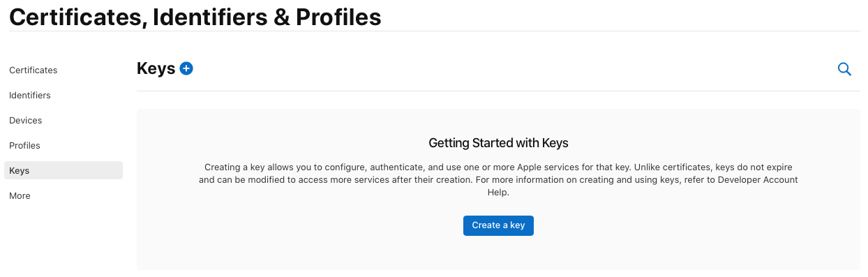The image size is (868, 277).
Task: Open the More item in sidebar
Action: coord(20,196)
